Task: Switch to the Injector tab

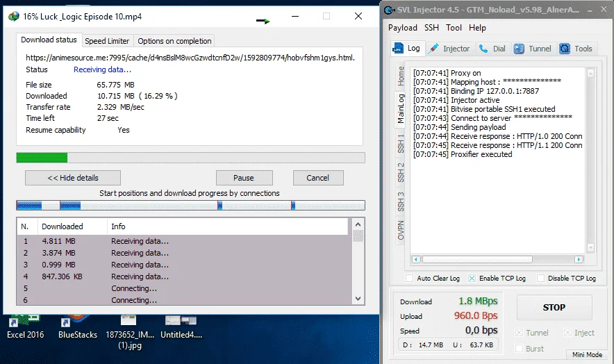Action: [449, 49]
